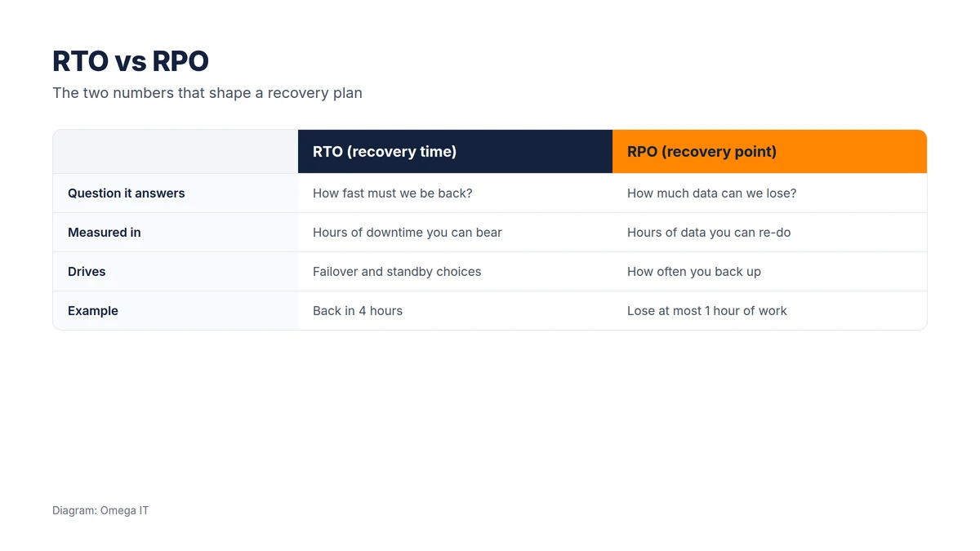
Task: Click the 'RPO (recovery point)' column header
Action: point(769,152)
